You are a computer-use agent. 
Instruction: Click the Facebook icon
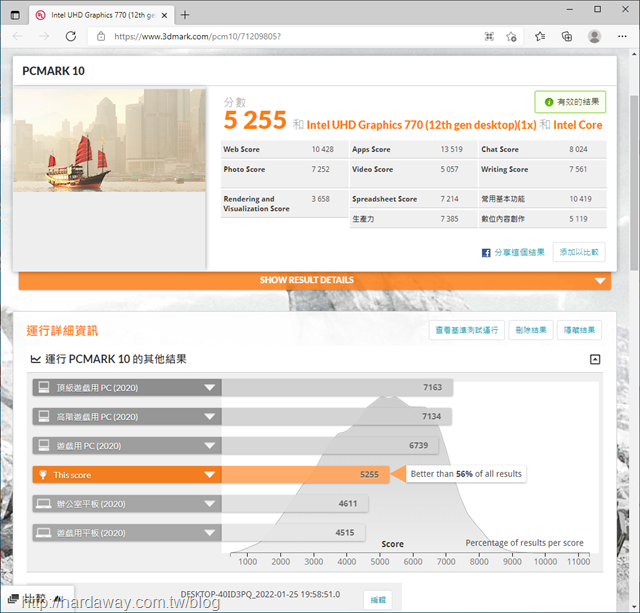[x=486, y=253]
